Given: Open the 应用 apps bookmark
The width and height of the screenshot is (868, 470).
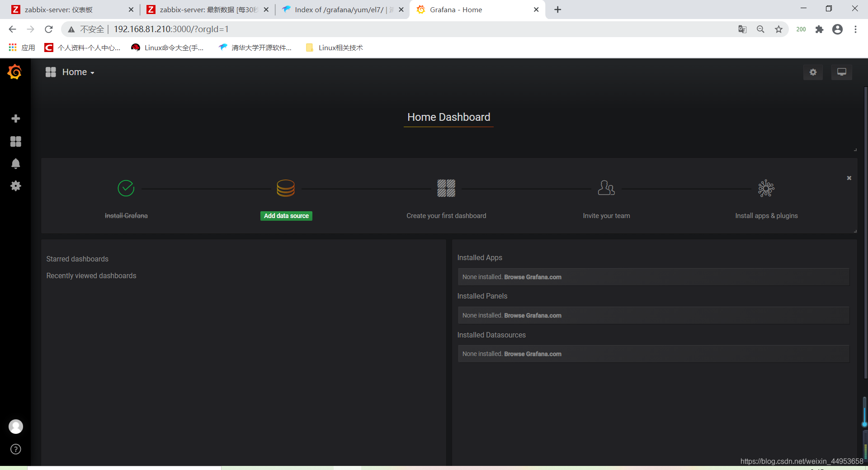Looking at the screenshot, I should [x=22, y=47].
